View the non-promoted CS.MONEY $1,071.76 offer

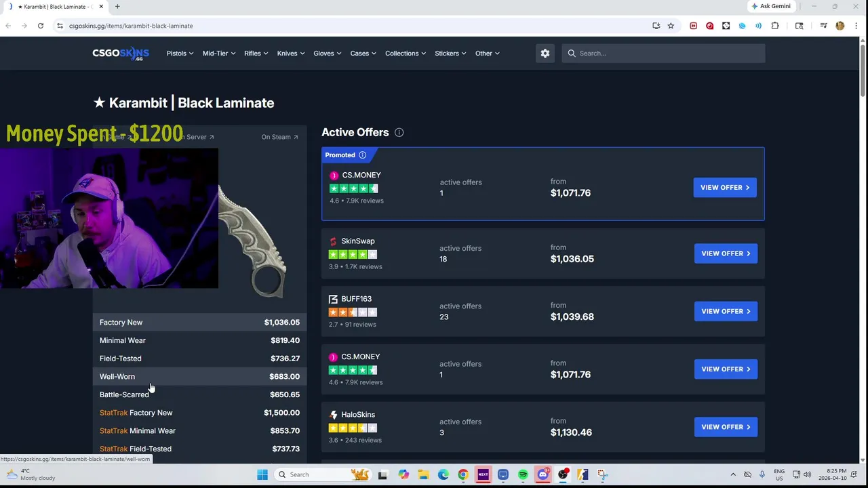pos(726,369)
